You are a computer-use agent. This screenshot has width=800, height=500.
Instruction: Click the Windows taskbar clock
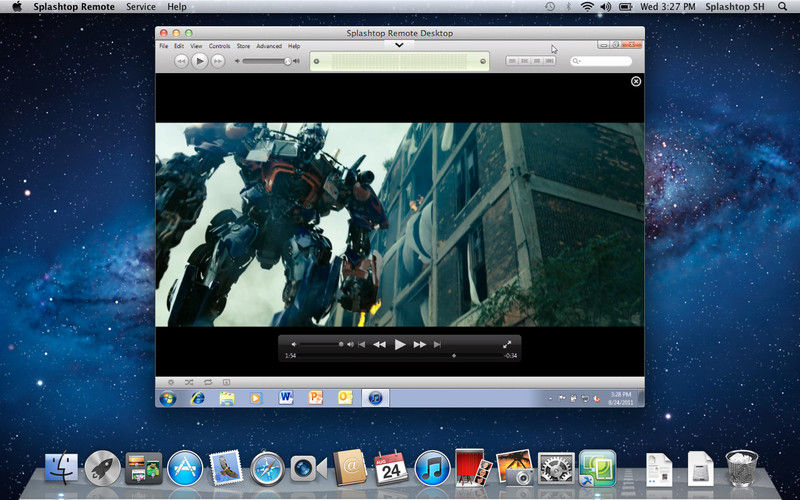(621, 398)
